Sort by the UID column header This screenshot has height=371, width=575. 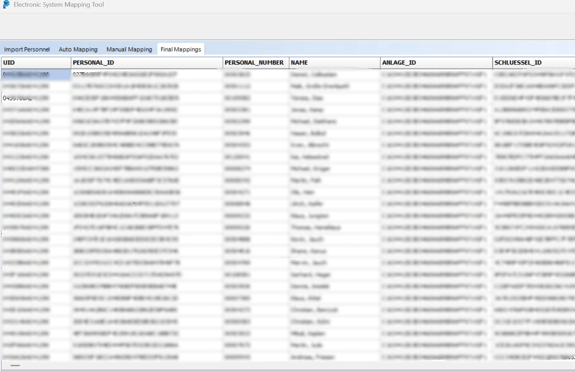click(36, 63)
